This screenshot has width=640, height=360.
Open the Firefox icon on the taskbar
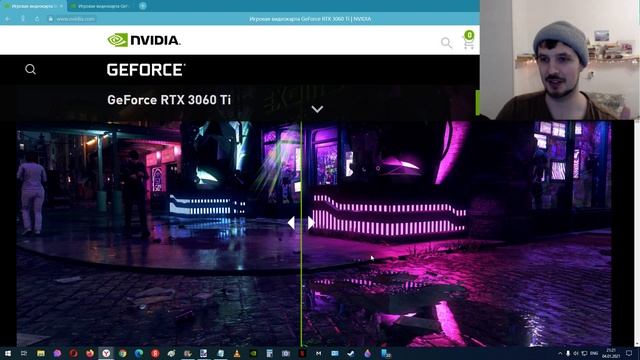(89, 353)
